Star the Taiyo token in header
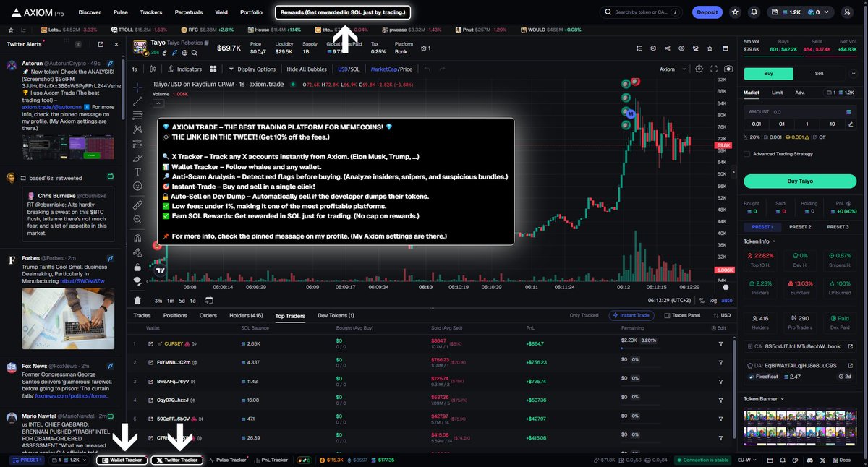The height and width of the screenshot is (467, 868). [708, 48]
